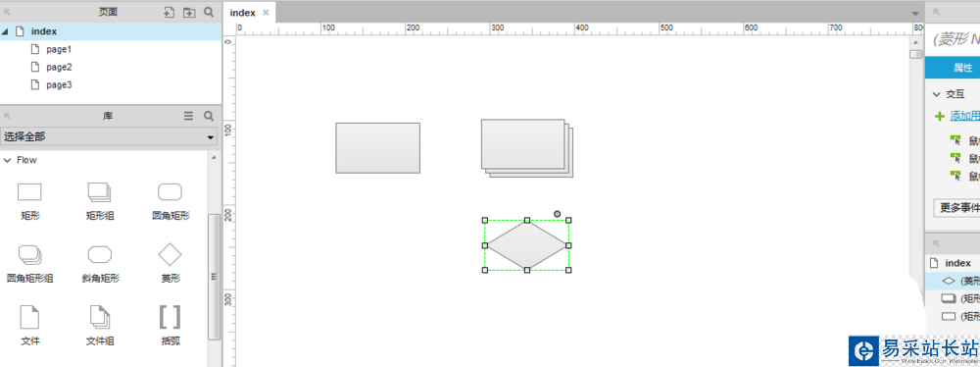Click the first mouse event in interactions
980x367 pixels.
pos(964,141)
